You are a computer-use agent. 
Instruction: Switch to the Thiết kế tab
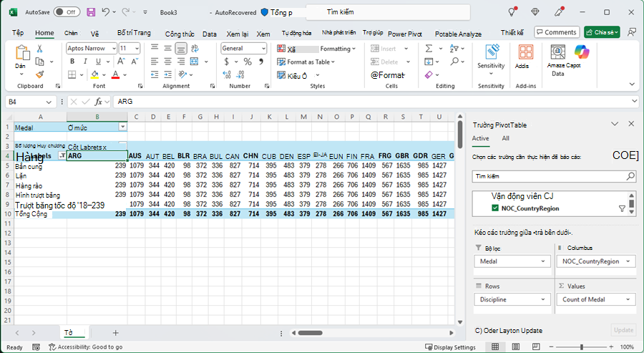(512, 32)
